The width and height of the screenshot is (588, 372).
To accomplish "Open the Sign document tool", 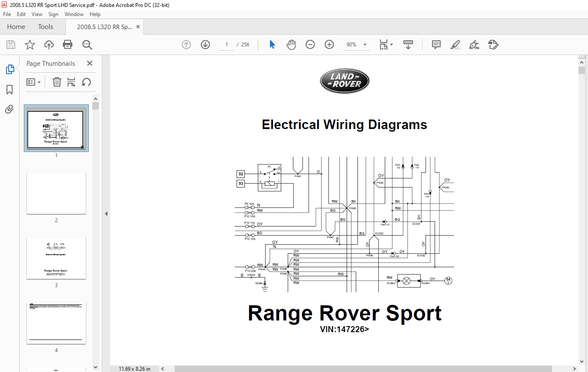I will [x=474, y=45].
